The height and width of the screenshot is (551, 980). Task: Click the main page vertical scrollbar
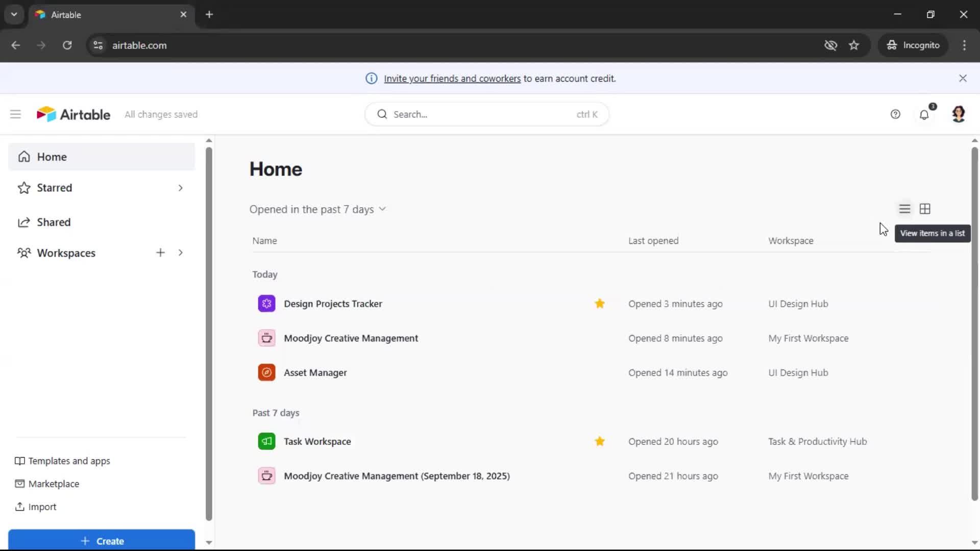[x=974, y=324]
